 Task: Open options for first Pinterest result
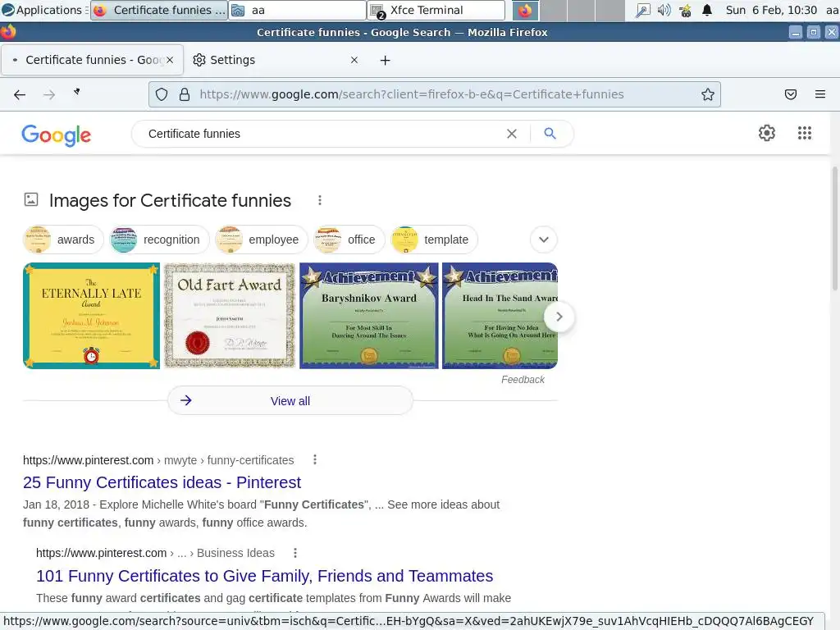(315, 459)
